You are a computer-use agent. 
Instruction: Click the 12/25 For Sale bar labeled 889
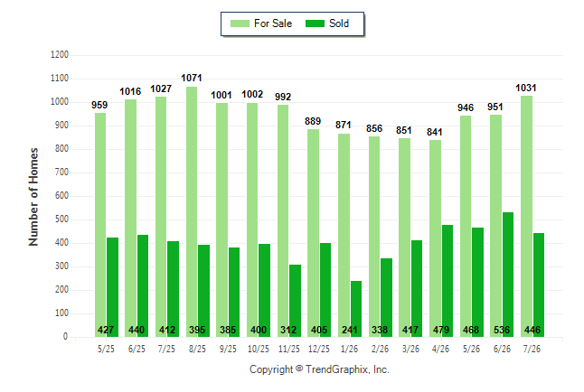tap(313, 233)
